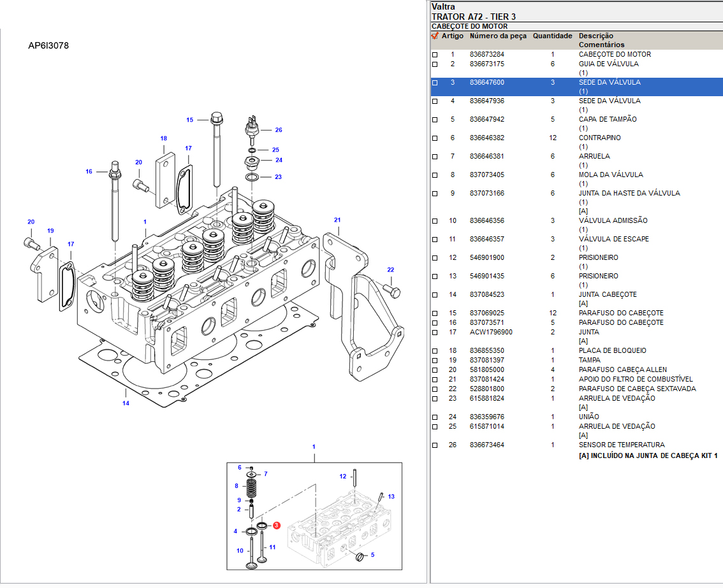This screenshot has width=723, height=588.
Task: Click the Quantidade column header
Action: pyautogui.click(x=552, y=36)
